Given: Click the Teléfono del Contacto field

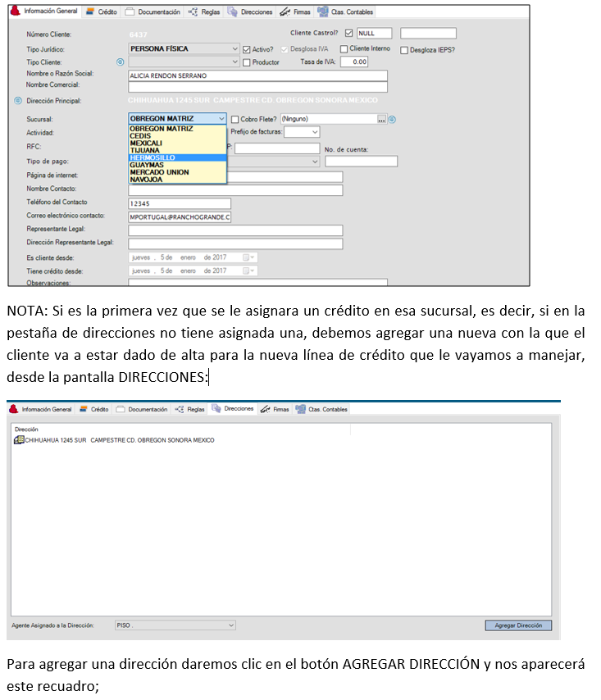Looking at the screenshot, I should pyautogui.click(x=180, y=203).
